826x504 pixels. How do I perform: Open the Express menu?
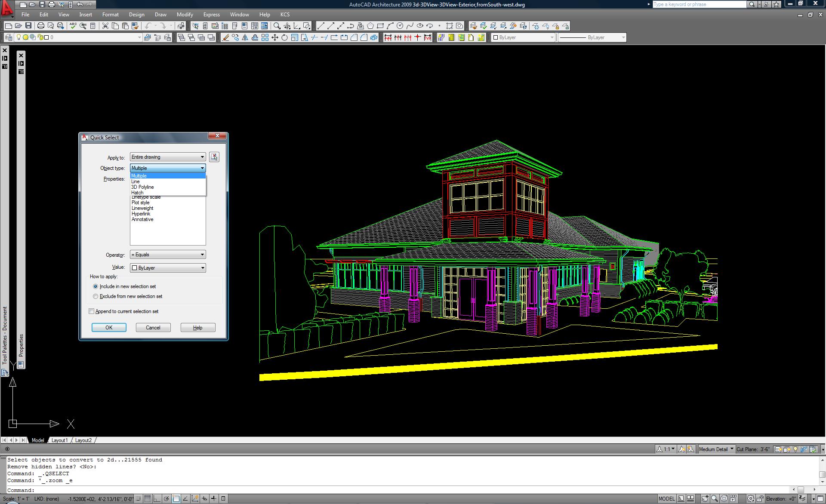pos(212,15)
